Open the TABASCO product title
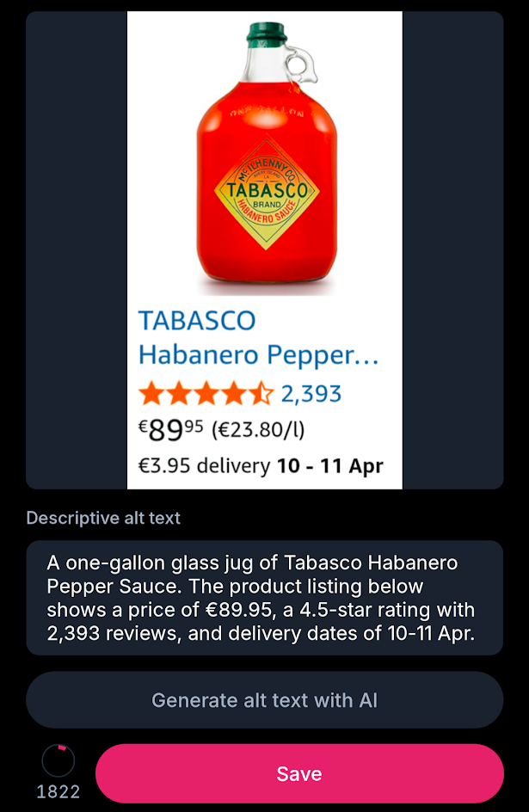529x812 pixels. coord(197,321)
